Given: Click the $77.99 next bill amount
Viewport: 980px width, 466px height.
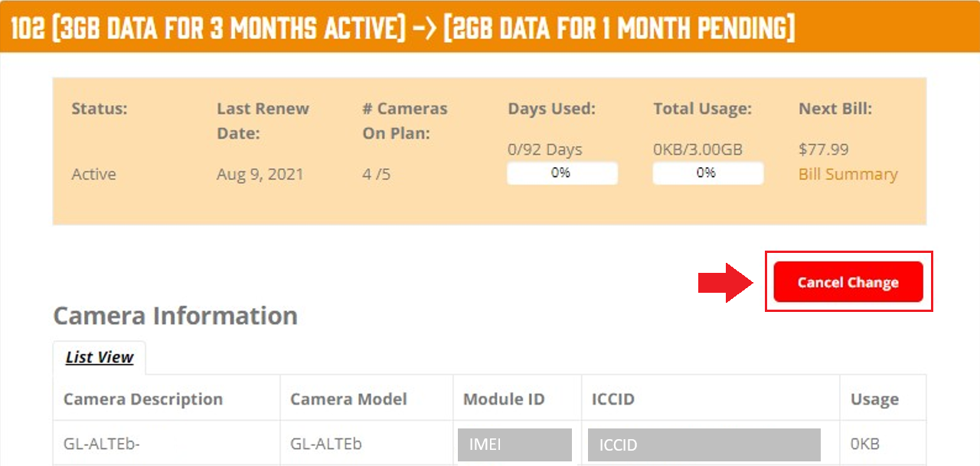Looking at the screenshot, I should [824, 149].
